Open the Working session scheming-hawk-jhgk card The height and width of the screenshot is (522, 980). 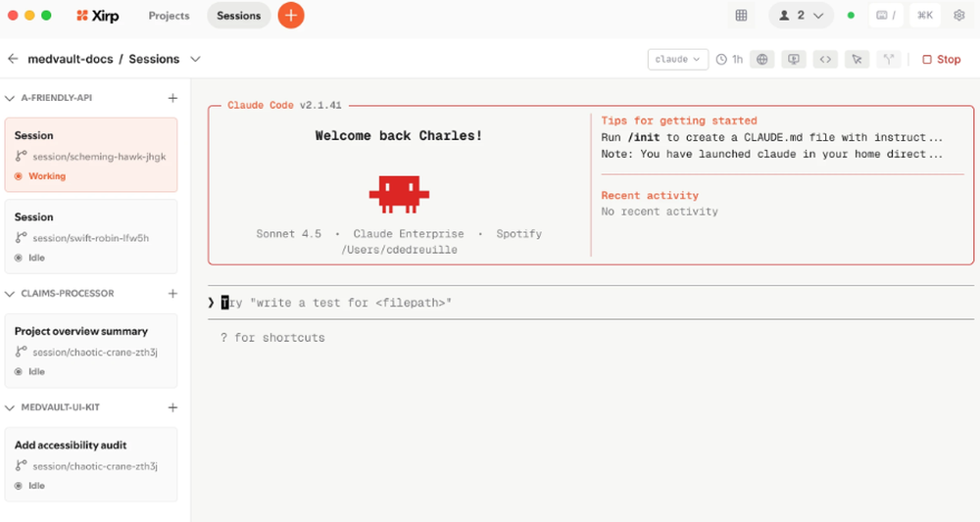(91, 155)
